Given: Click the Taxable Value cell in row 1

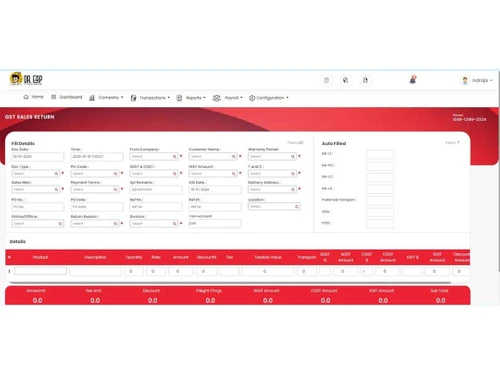Looking at the screenshot, I should tap(268, 271).
